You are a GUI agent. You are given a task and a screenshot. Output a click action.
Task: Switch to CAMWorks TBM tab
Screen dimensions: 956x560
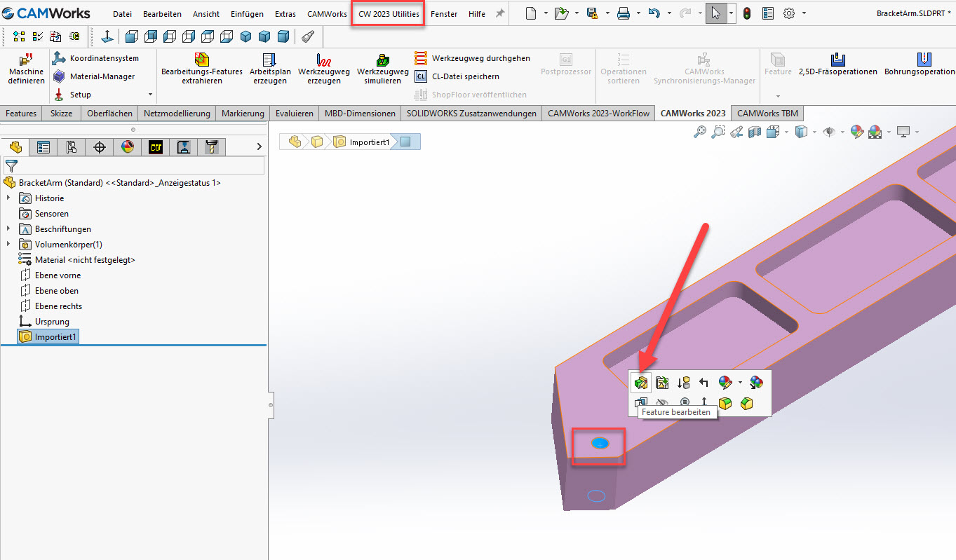[x=767, y=113]
